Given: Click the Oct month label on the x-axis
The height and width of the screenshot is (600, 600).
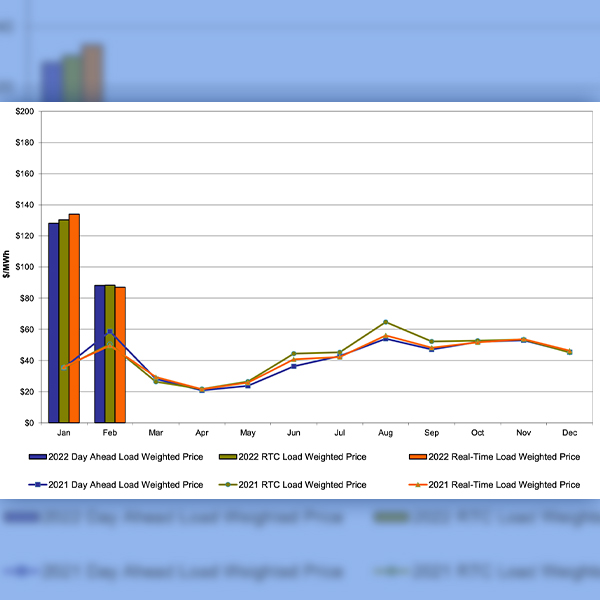Looking at the screenshot, I should pyautogui.click(x=478, y=432).
